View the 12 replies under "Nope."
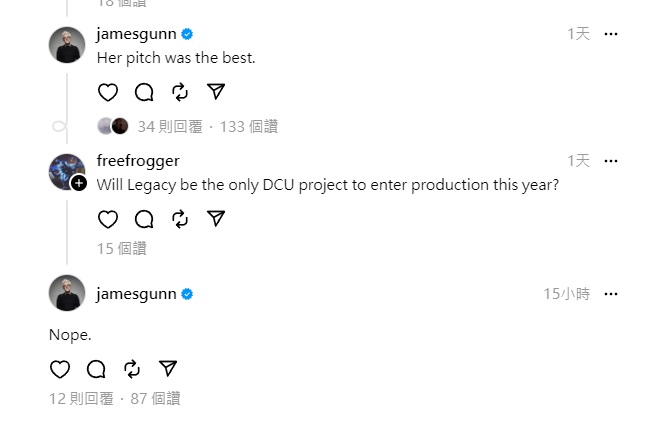The height and width of the screenshot is (423, 671). pos(81,399)
